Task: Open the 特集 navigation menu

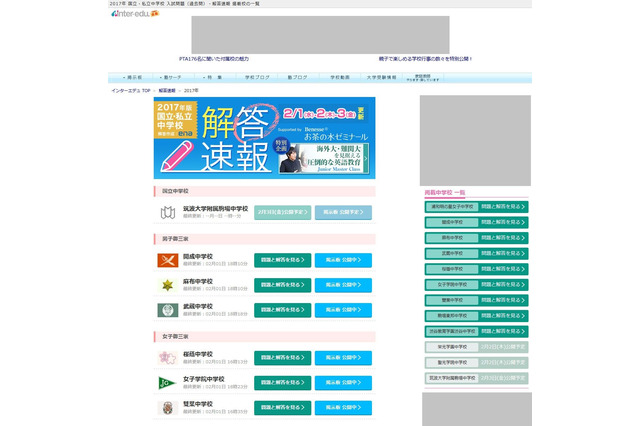Action: [x=213, y=77]
